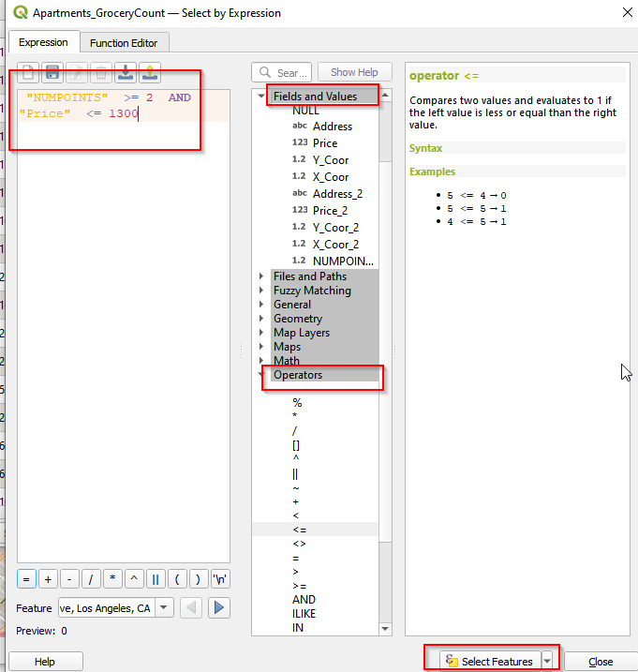This screenshot has height=672, width=638.
Task: Open the Feature combo box dropdown
Action: pos(164,607)
